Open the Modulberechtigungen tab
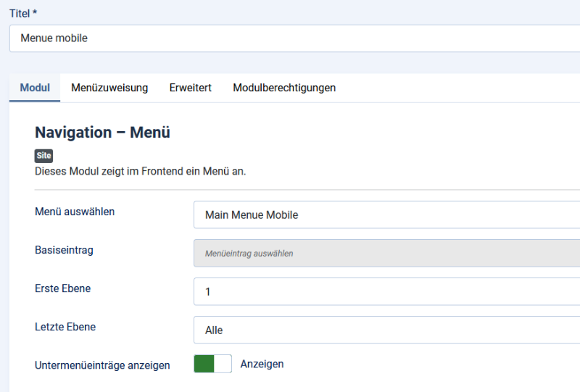 (284, 88)
